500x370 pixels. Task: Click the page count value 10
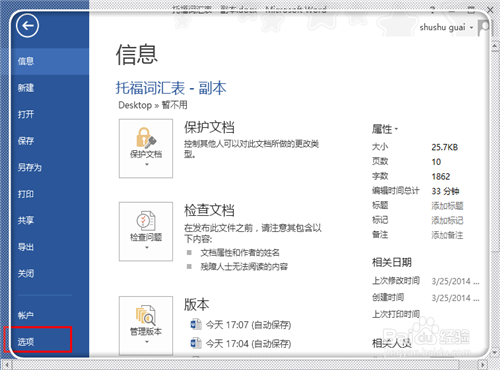pyautogui.click(x=436, y=162)
